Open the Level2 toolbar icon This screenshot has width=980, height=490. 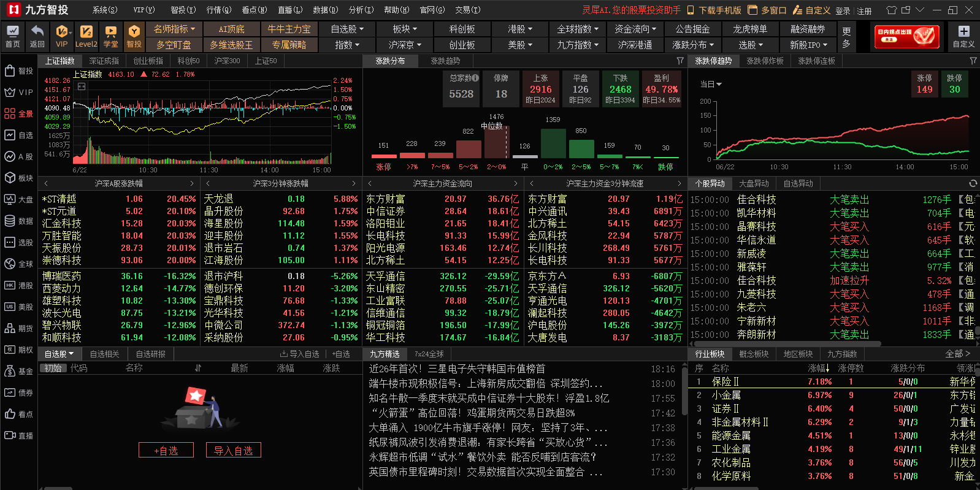pos(86,37)
